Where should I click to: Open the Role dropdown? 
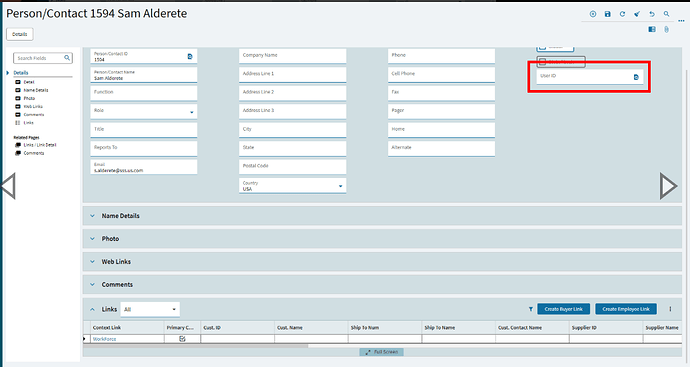click(191, 112)
